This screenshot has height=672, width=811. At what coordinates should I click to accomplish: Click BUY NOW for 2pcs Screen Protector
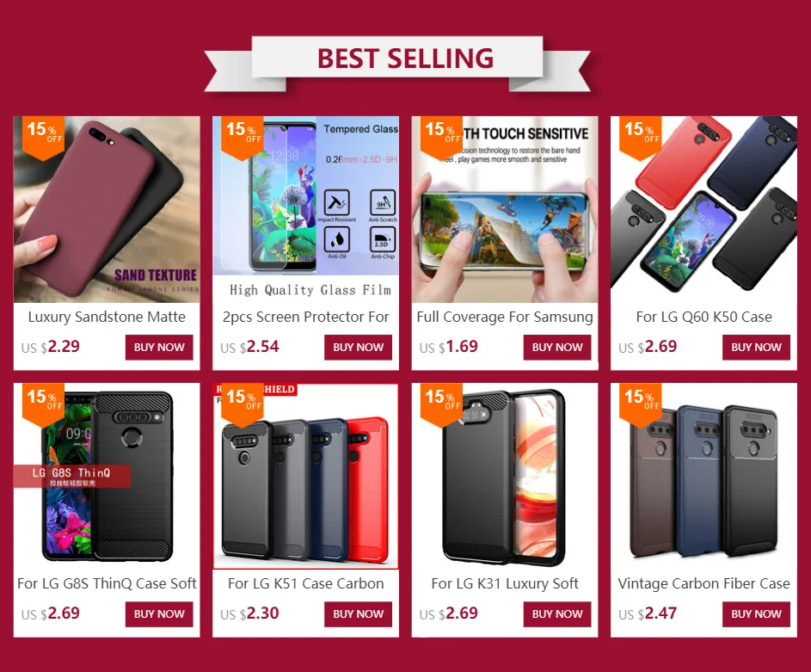click(358, 347)
